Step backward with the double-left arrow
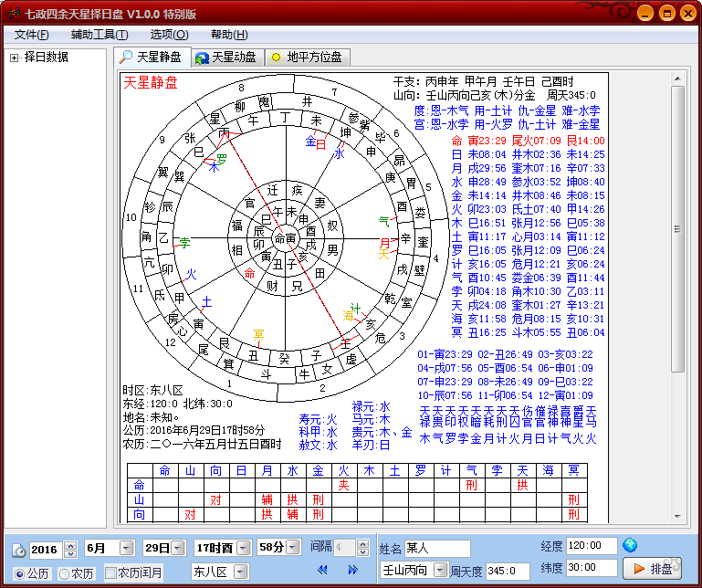The height and width of the screenshot is (588, 702). tap(322, 570)
